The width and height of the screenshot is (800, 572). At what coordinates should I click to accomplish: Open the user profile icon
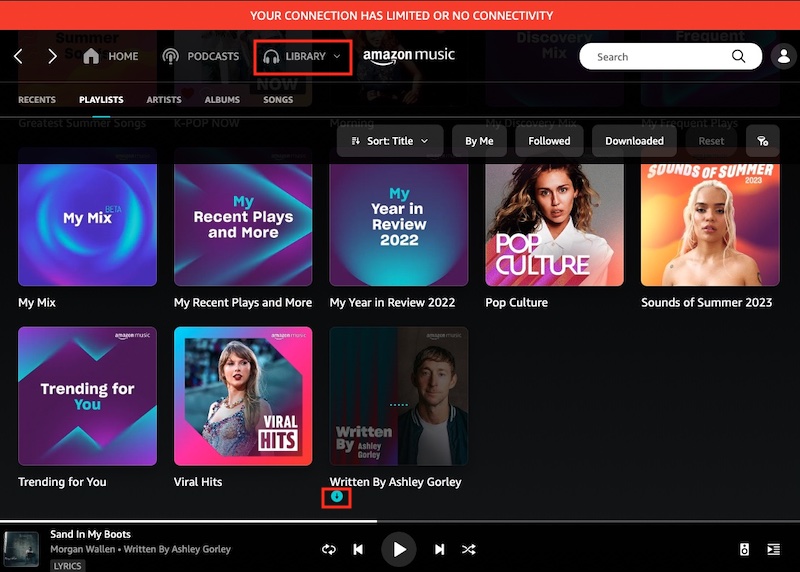[783, 57]
